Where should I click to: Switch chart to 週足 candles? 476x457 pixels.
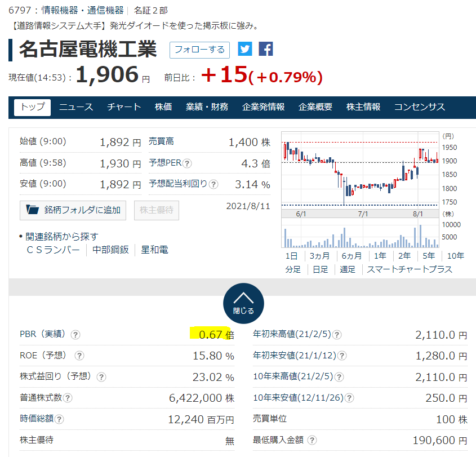[348, 270]
